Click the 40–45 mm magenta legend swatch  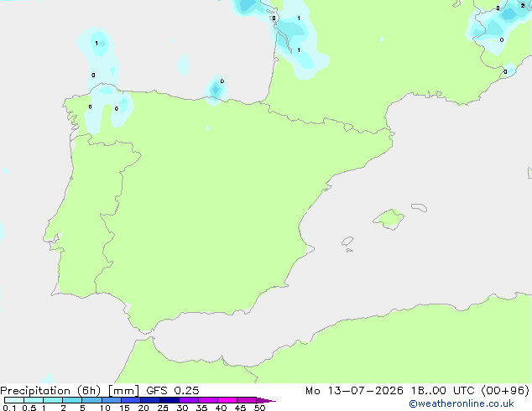pyautogui.click(x=227, y=400)
